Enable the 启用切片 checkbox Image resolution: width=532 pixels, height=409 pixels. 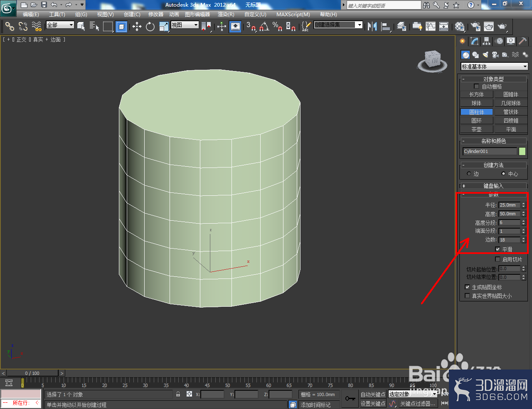coord(498,259)
